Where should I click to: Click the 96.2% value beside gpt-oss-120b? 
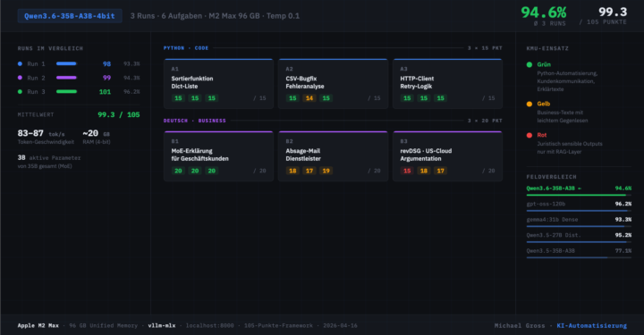point(623,205)
